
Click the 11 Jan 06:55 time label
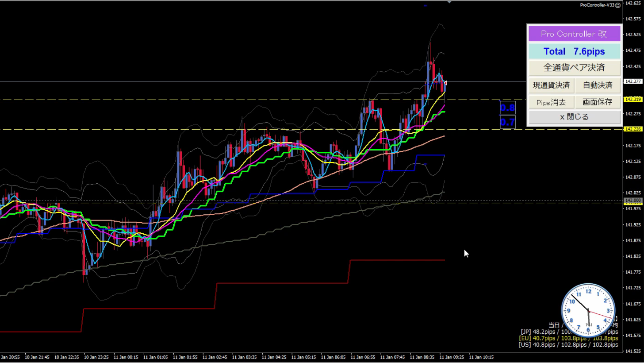(363, 357)
